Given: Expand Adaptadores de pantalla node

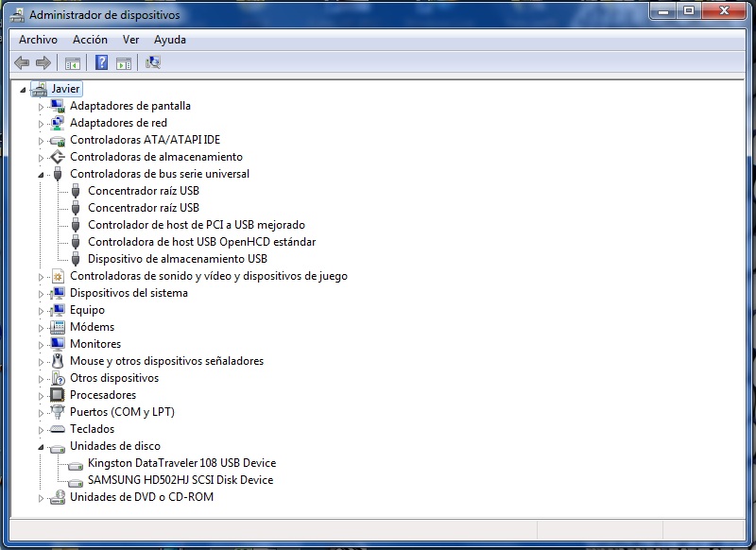Looking at the screenshot, I should pyautogui.click(x=41, y=107).
